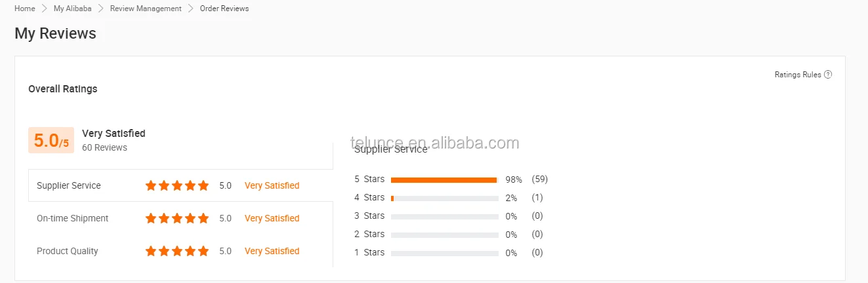
Task: Click the Ratings Rules help icon
Action: [828, 75]
